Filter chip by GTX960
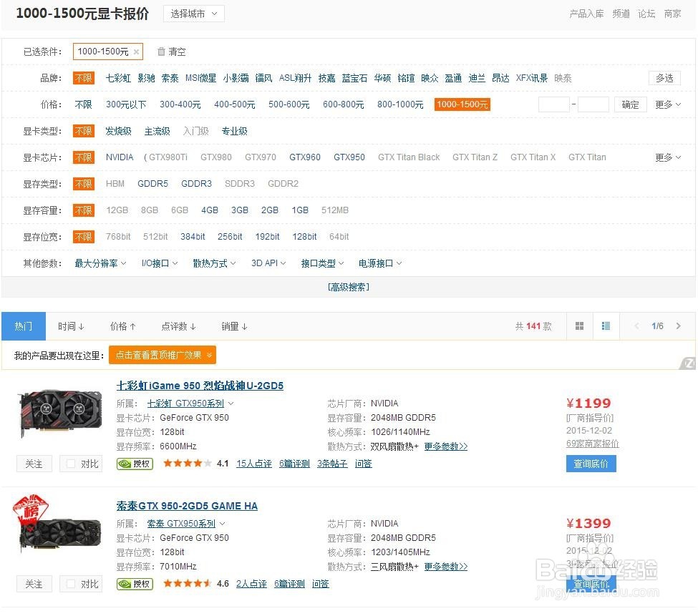The width and height of the screenshot is (698, 616). [305, 157]
